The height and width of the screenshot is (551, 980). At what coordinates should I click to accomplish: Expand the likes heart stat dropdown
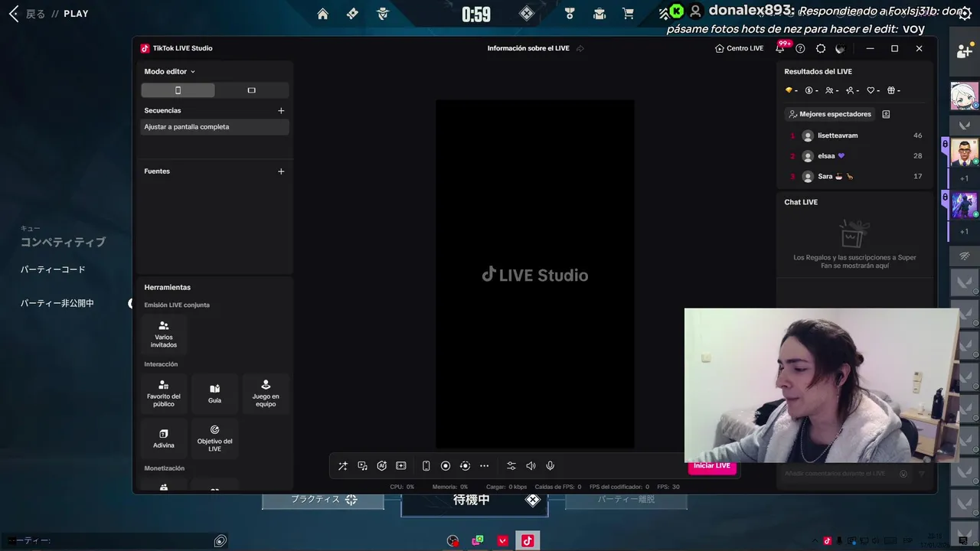[874, 90]
